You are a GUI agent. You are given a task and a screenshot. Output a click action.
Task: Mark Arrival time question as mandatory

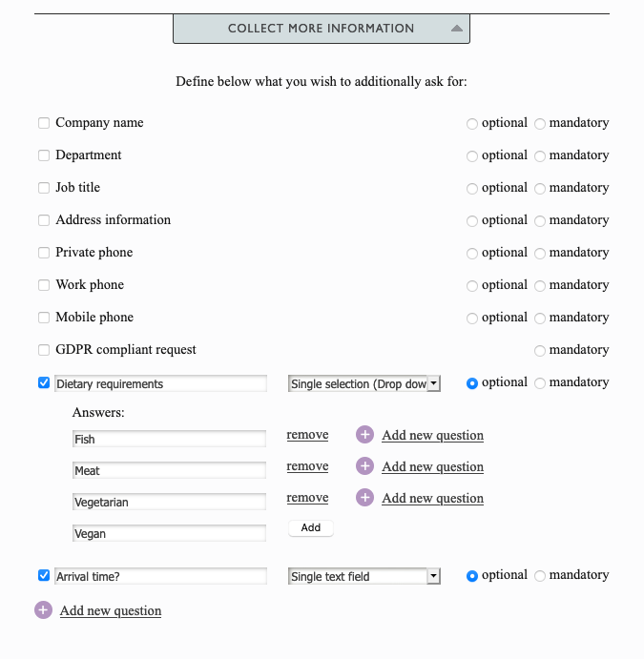[x=540, y=576]
